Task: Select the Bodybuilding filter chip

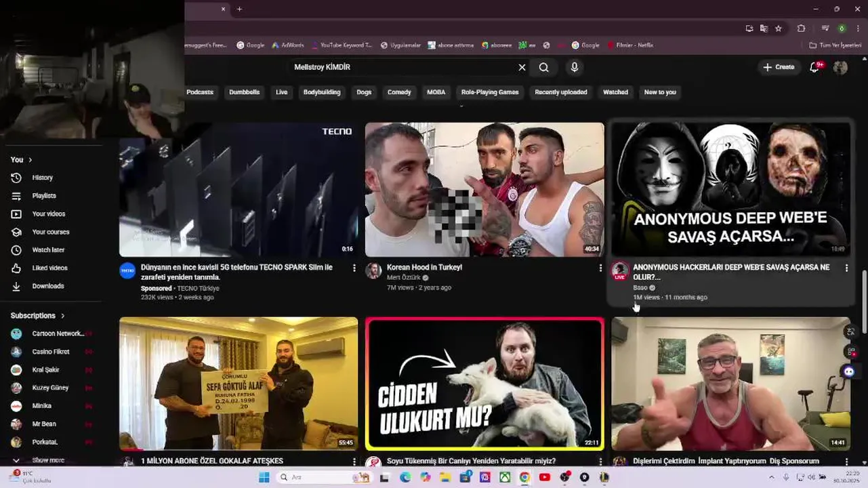Action: (322, 92)
